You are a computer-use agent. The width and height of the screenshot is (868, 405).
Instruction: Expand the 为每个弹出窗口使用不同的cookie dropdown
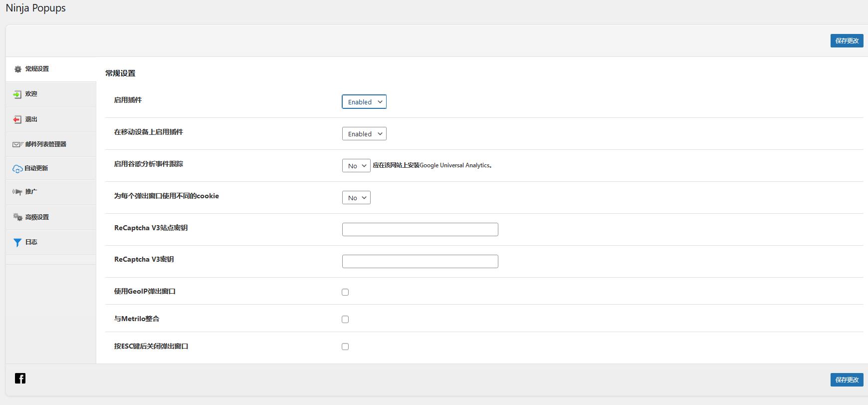point(356,198)
